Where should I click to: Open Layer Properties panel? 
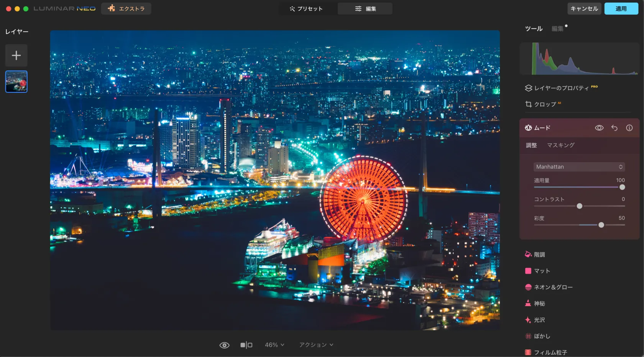pos(561,88)
